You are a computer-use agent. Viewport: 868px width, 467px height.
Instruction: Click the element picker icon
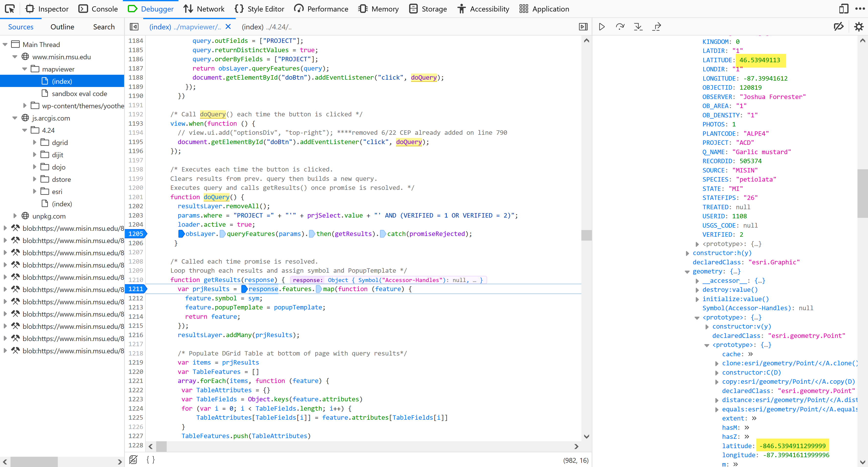click(x=10, y=9)
